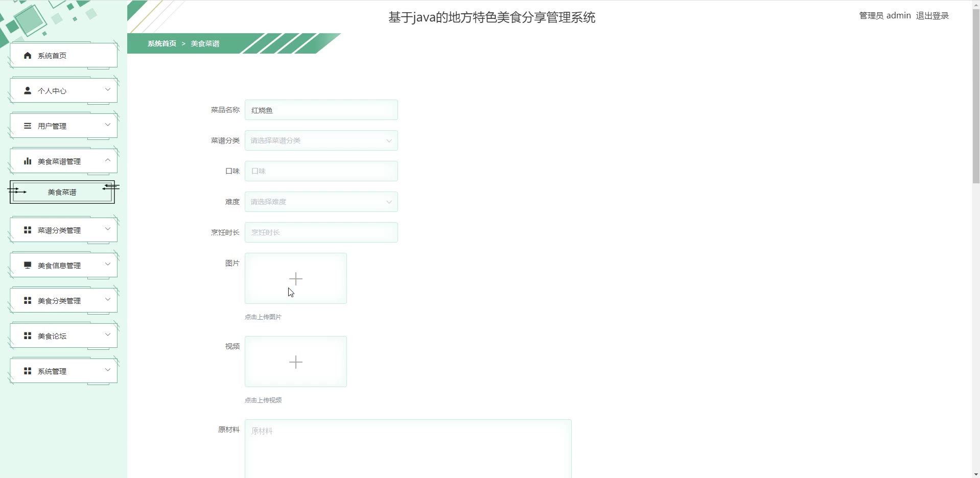Click the 口味 input field
The image size is (980, 478).
(x=321, y=171)
